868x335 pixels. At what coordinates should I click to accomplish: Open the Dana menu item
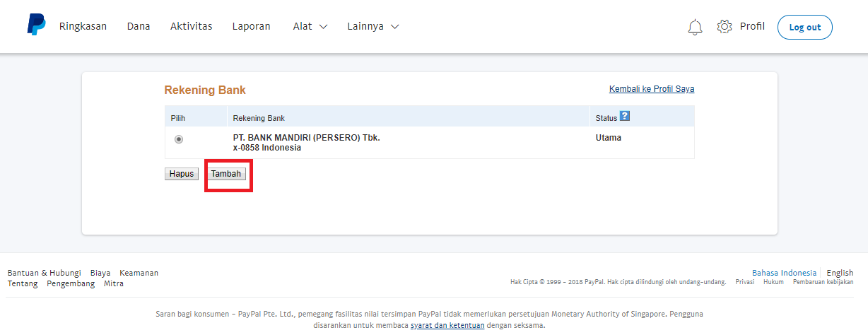(x=139, y=26)
